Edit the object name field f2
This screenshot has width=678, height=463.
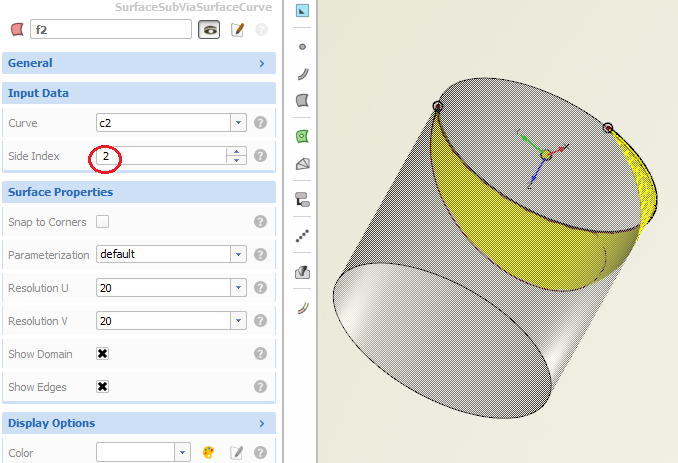(x=111, y=29)
